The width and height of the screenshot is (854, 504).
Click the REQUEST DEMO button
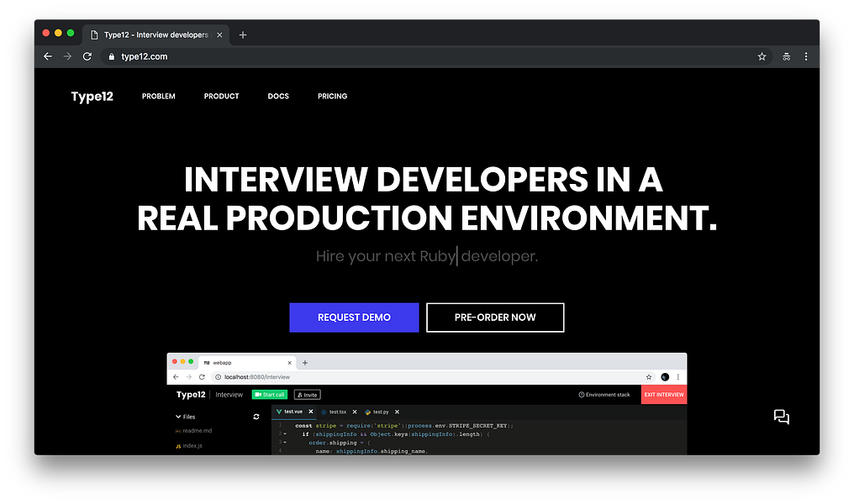click(x=354, y=318)
